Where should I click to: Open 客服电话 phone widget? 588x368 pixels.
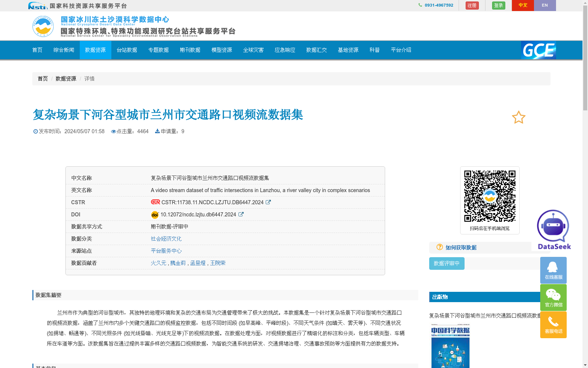[x=553, y=325]
